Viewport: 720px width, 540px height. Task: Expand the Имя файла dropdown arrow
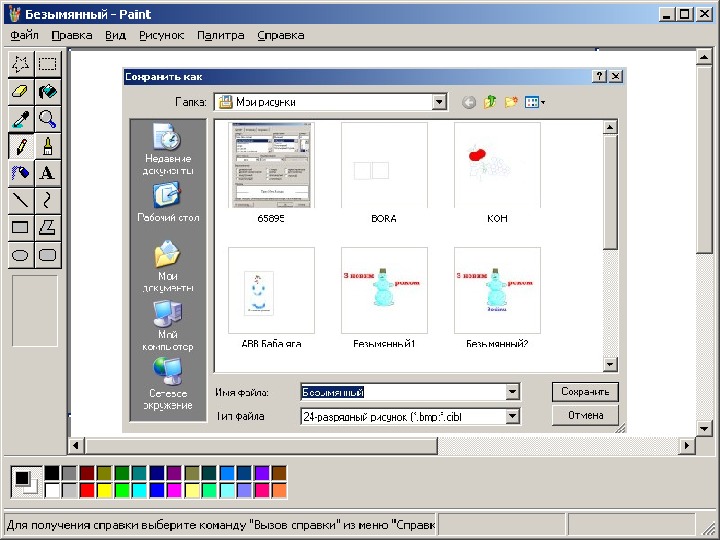[512, 392]
